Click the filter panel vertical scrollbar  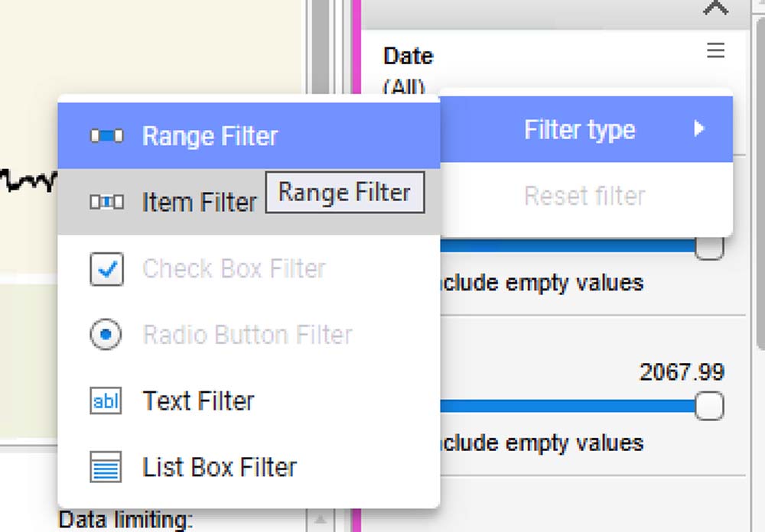click(759, 229)
